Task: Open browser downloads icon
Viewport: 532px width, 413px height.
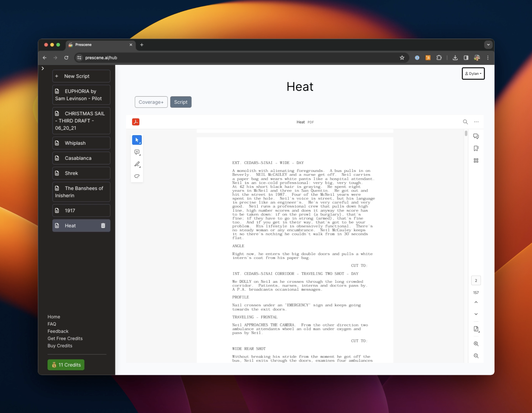Action: point(455,58)
